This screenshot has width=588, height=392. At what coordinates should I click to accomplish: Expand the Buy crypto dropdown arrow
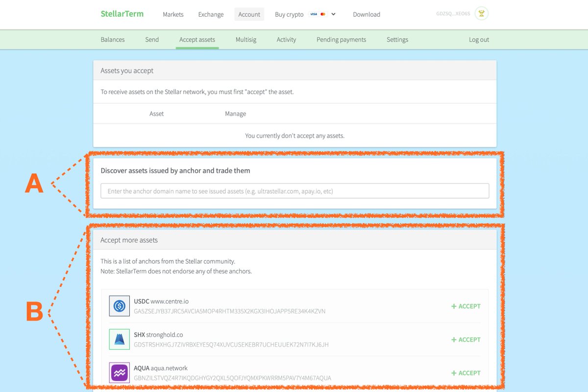334,14
